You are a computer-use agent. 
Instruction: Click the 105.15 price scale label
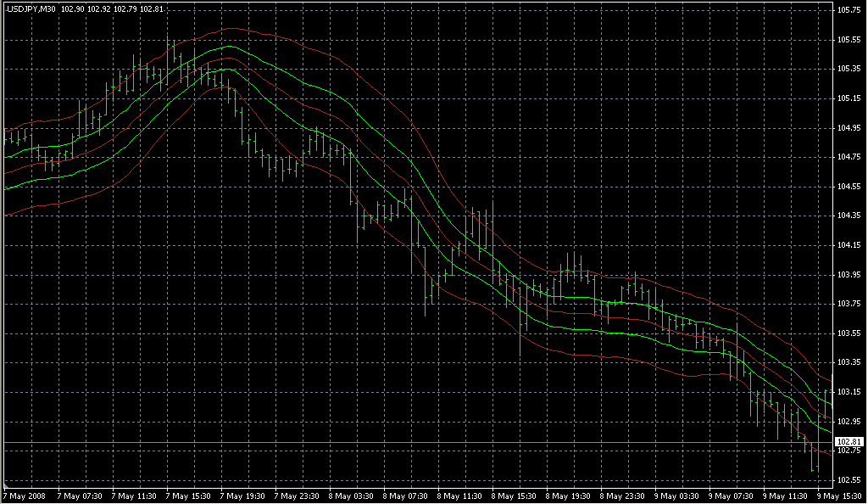pyautogui.click(x=849, y=98)
